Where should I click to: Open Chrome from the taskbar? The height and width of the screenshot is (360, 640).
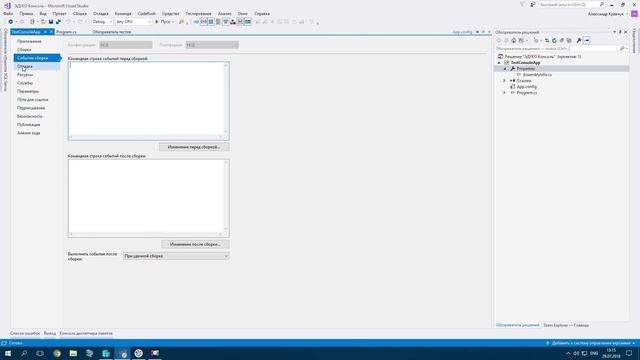click(x=57, y=353)
